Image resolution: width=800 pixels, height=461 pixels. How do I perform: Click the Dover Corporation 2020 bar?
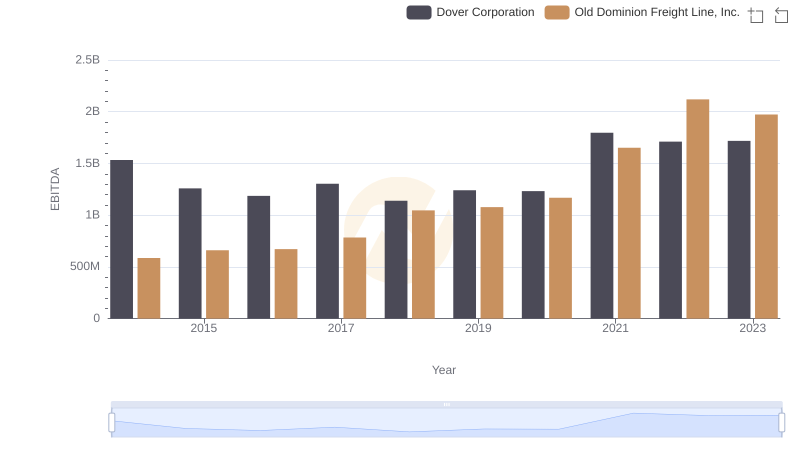(x=533, y=255)
